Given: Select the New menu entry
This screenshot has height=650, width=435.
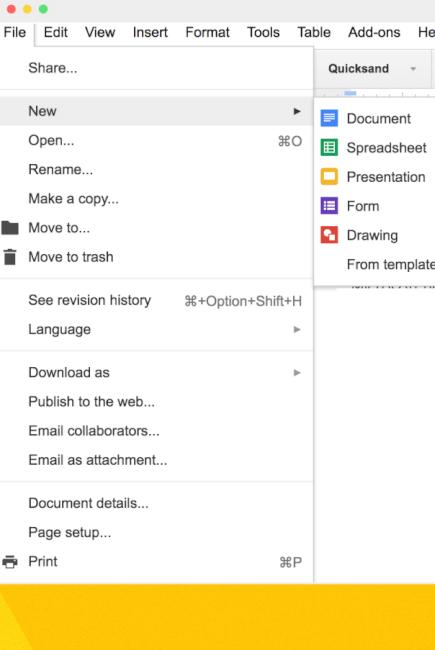Looking at the screenshot, I should coord(156,111).
